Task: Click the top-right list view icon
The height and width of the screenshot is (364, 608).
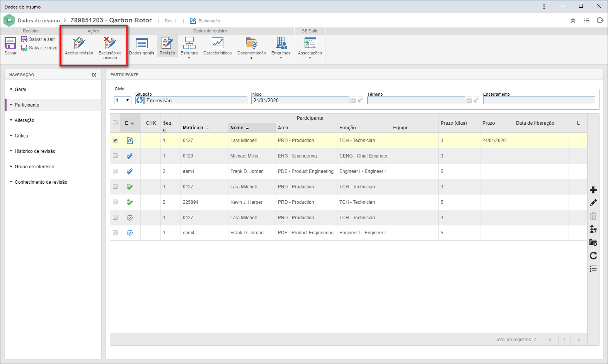Action: point(586,20)
